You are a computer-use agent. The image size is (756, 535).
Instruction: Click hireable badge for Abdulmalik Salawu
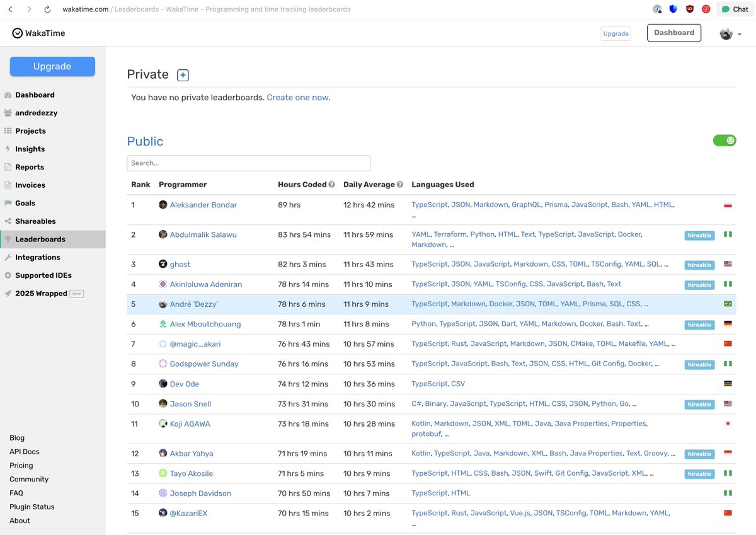click(699, 236)
